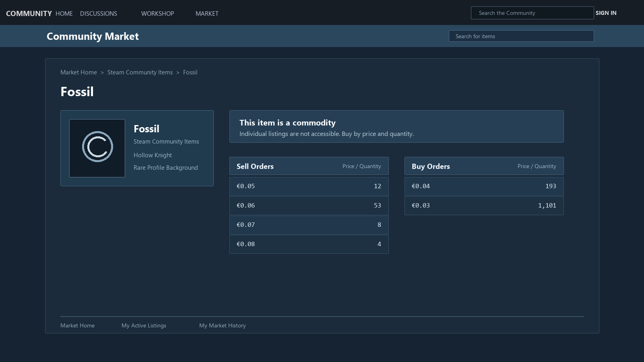Screen dimensions: 644x362
Task: Click the Hollow Knight game label
Action: [x=153, y=155]
